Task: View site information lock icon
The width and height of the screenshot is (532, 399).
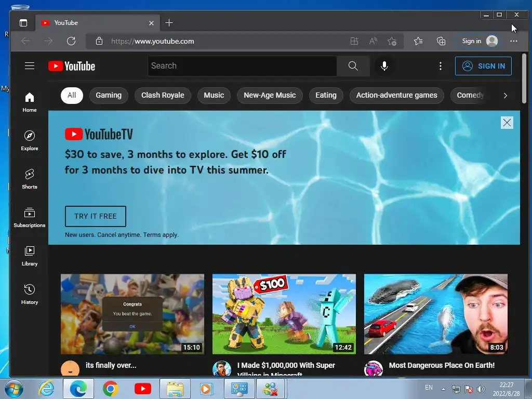Action: [99, 41]
